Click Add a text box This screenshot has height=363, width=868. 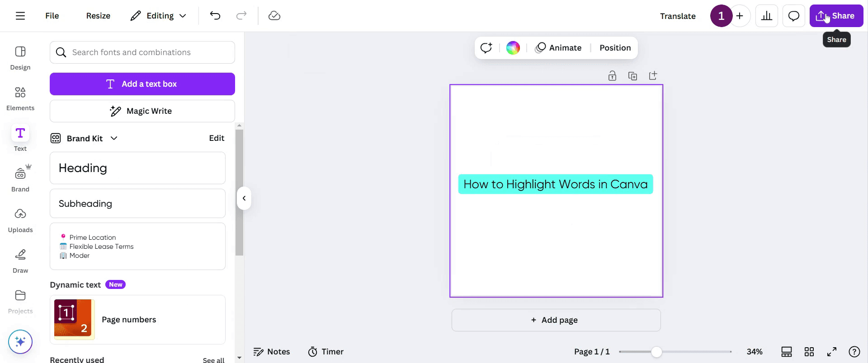click(x=142, y=84)
